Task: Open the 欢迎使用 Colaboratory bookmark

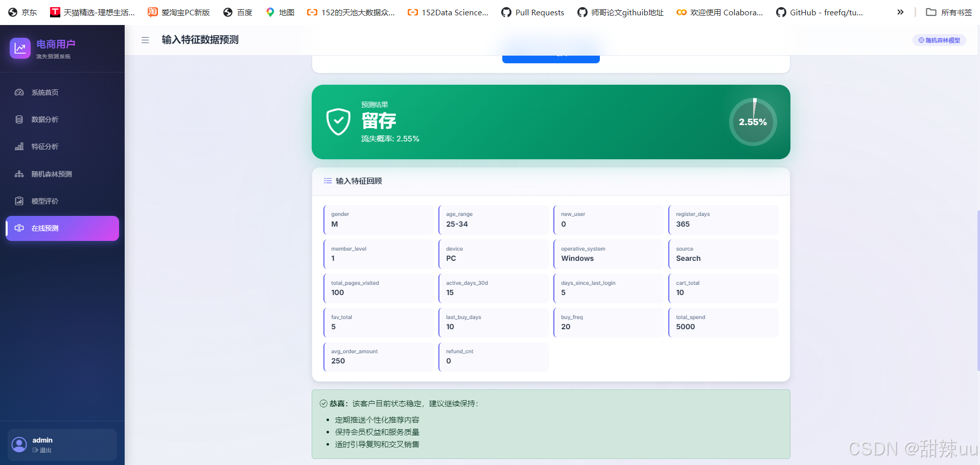Action: pos(719,12)
